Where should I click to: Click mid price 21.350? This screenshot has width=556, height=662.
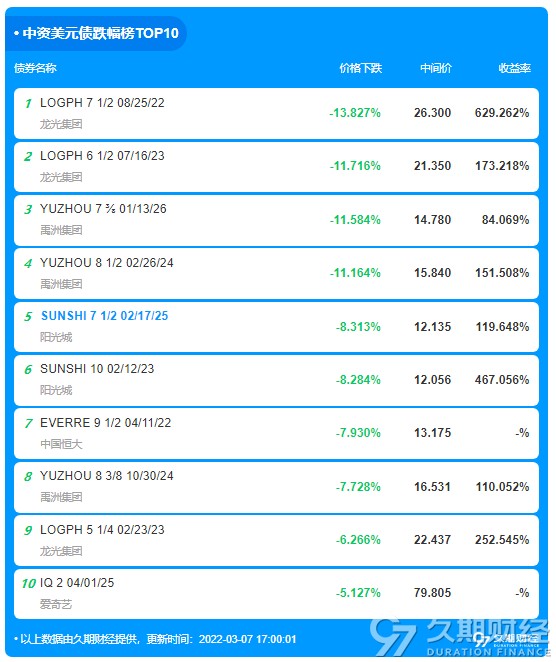pos(432,166)
